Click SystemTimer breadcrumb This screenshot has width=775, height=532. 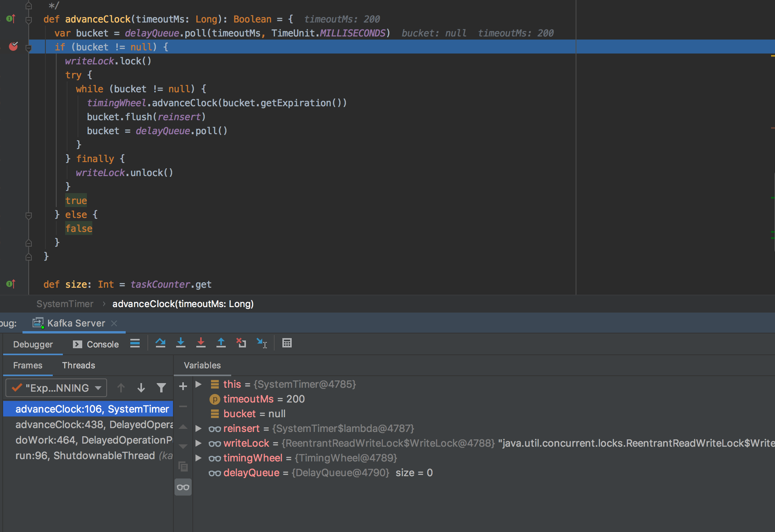pos(65,304)
